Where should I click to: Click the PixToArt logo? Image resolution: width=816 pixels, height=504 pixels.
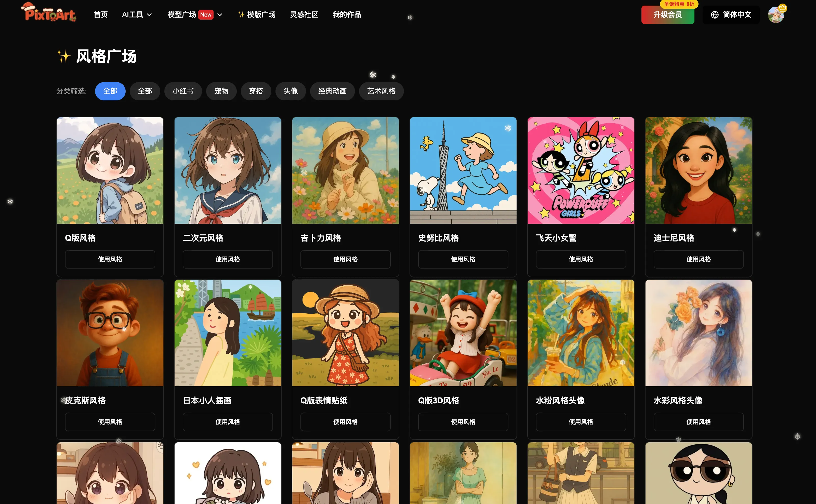point(49,13)
